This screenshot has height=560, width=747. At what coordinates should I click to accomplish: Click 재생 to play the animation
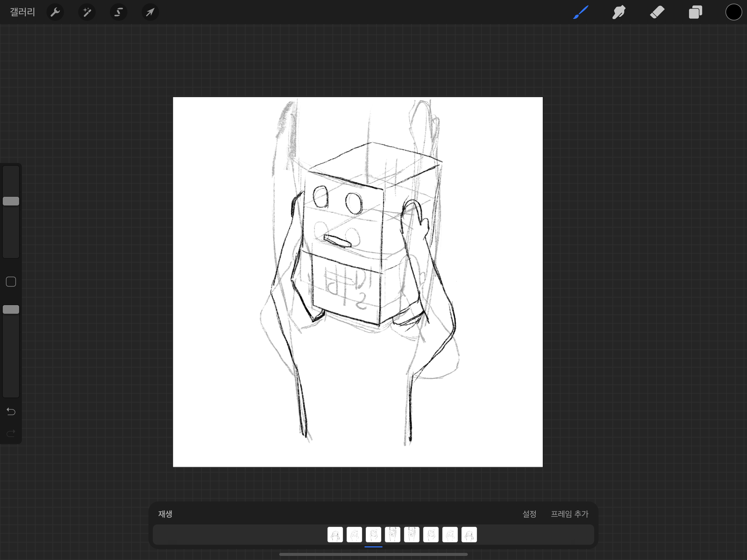coord(165,514)
